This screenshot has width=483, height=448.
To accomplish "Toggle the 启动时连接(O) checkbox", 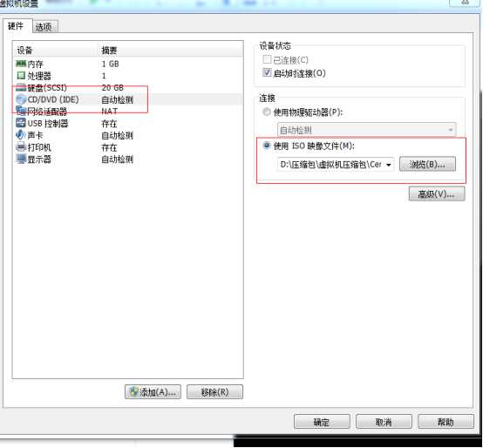I will coord(267,72).
